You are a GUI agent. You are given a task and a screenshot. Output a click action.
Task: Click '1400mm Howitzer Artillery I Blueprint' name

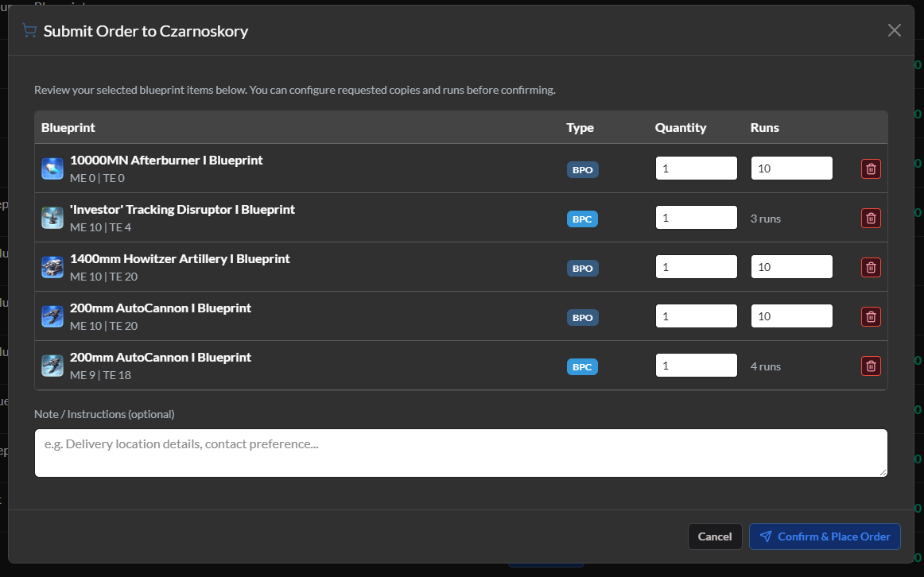click(180, 259)
